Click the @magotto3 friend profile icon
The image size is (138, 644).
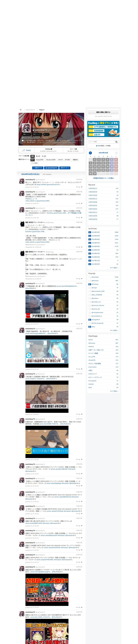[90, 320]
